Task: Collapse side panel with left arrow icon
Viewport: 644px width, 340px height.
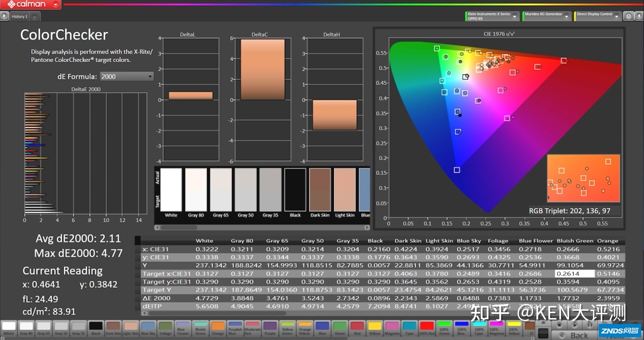Action: coord(639,16)
